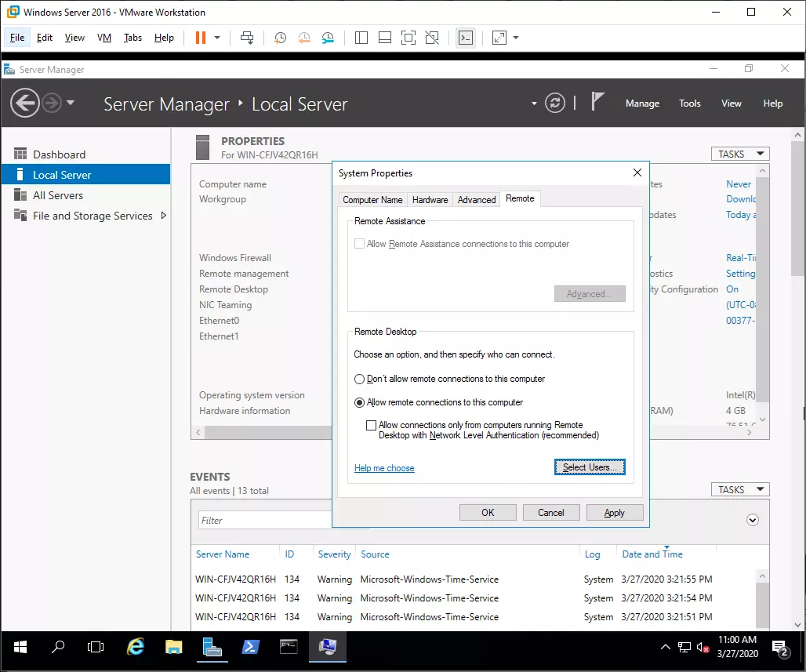806x672 pixels.
Task: Open the Server Manager Help menu
Action: coord(772,104)
